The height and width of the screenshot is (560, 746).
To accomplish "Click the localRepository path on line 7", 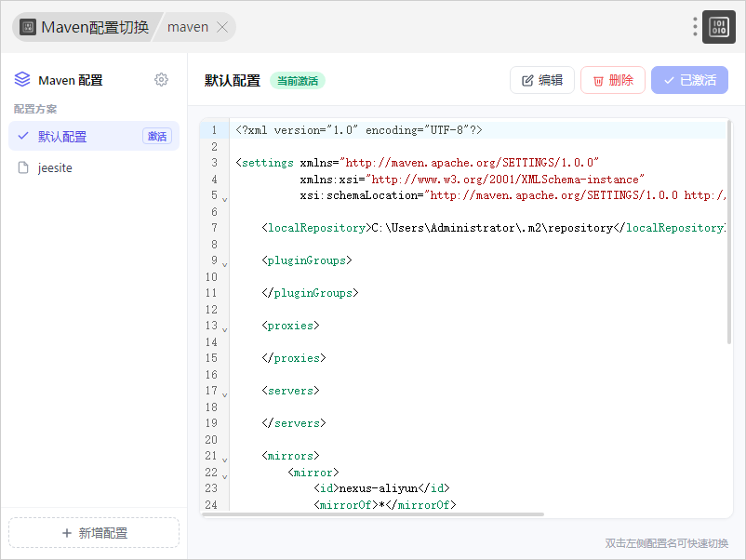I will pos(492,228).
